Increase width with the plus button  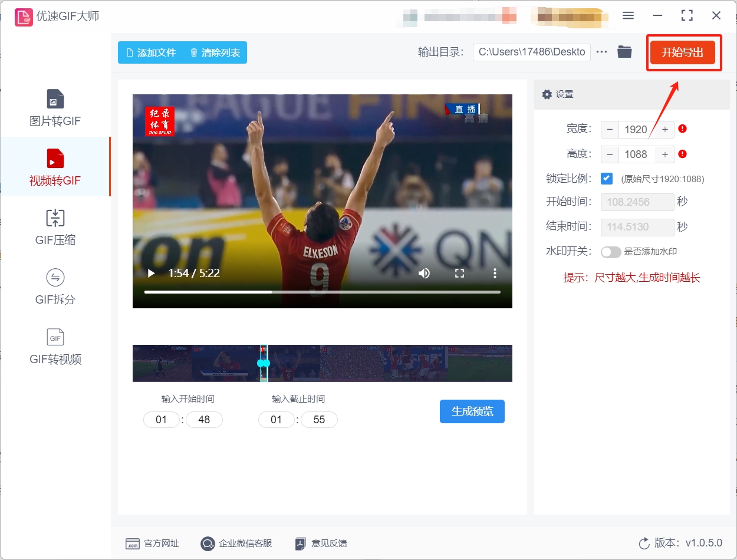(665, 130)
